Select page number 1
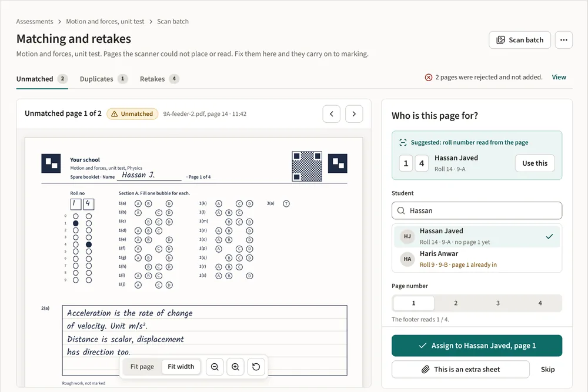Screen dimensions: 588x392 [x=413, y=303]
